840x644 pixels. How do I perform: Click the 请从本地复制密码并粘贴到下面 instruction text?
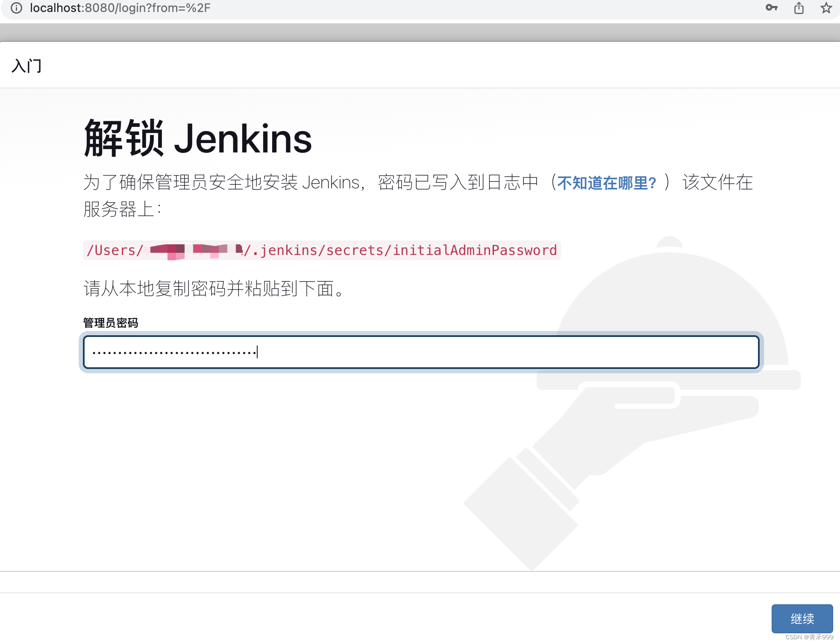click(214, 289)
